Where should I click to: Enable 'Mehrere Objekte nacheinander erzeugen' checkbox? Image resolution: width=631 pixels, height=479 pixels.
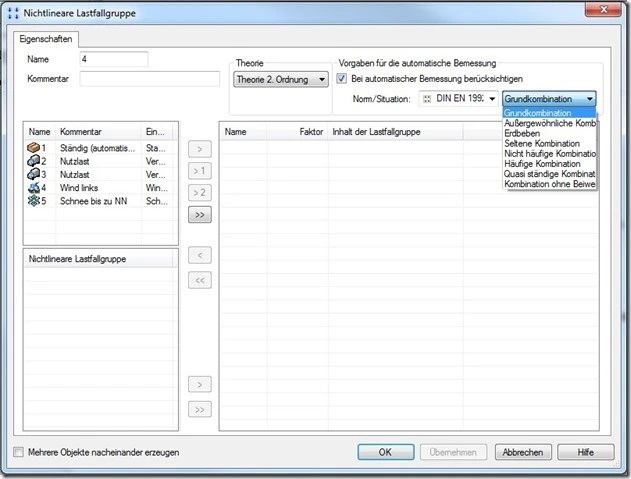tap(19, 452)
